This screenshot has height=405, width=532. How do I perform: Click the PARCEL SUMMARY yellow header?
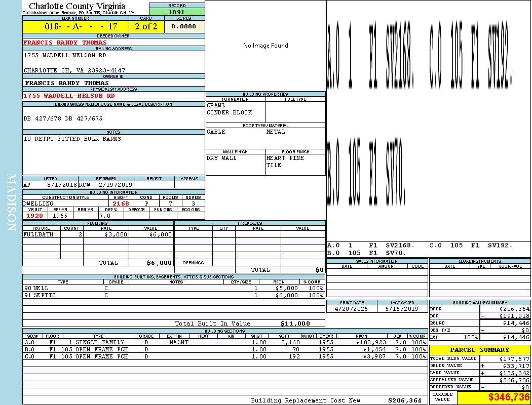pos(480,350)
